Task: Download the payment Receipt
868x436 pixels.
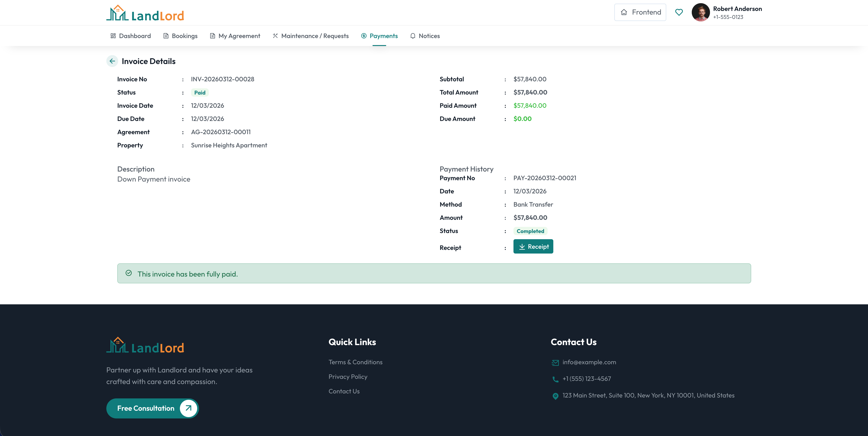Action: coord(533,246)
